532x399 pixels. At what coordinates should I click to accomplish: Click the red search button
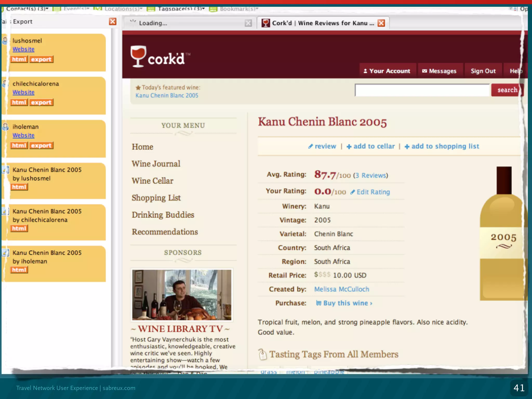click(507, 90)
